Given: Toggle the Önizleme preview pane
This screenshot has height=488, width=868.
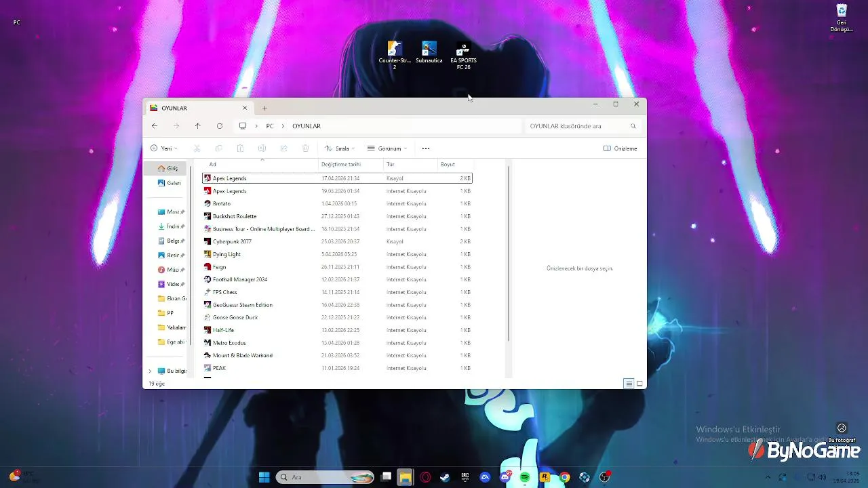Looking at the screenshot, I should tap(620, 148).
